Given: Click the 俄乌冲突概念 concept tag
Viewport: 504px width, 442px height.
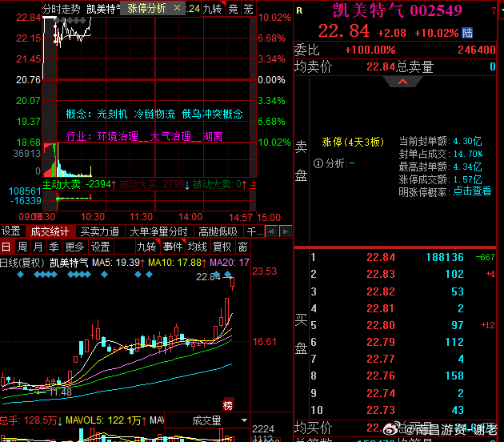Looking at the screenshot, I should tap(212, 114).
